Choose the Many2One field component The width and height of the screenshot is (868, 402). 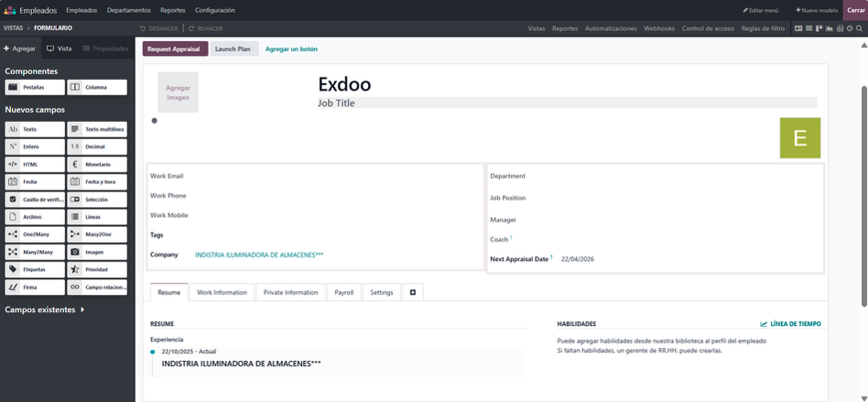pos(97,234)
